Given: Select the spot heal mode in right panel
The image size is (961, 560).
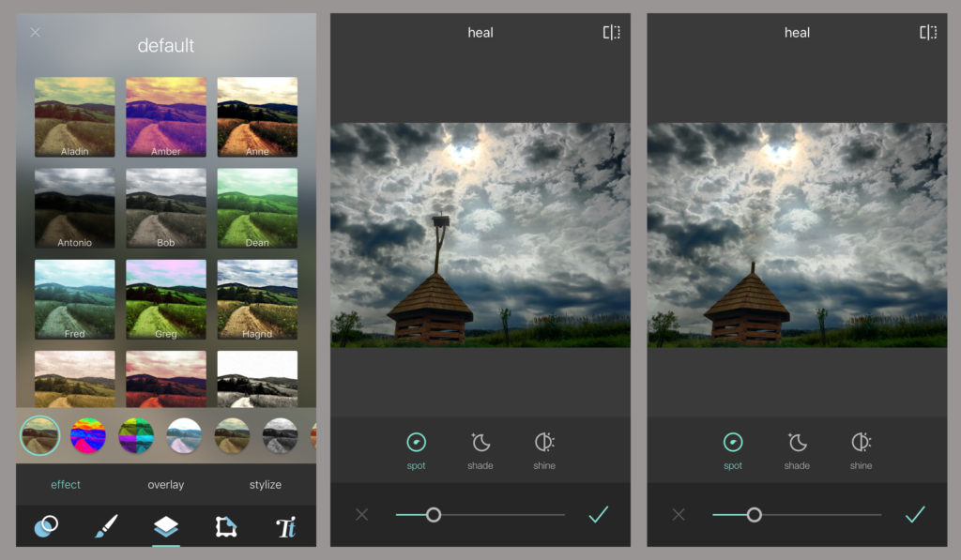Looking at the screenshot, I should [x=733, y=449].
